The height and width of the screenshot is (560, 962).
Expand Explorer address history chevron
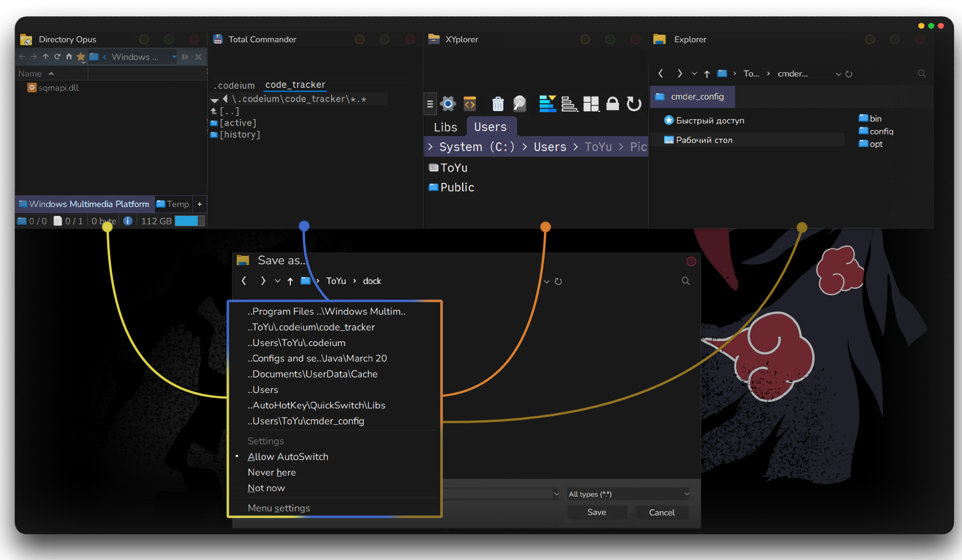point(838,74)
